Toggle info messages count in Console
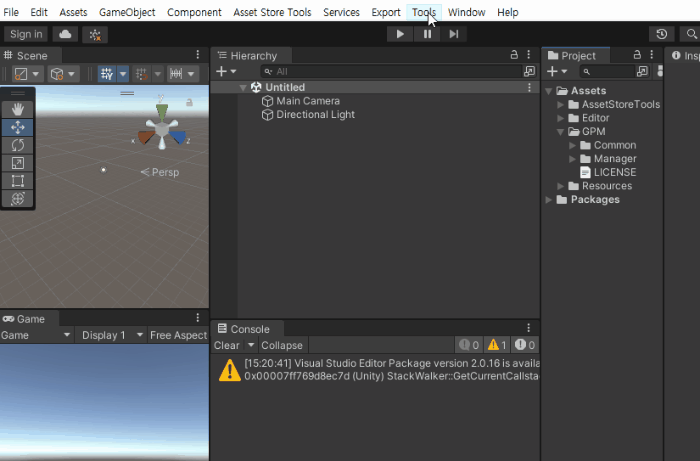 tap(469, 345)
